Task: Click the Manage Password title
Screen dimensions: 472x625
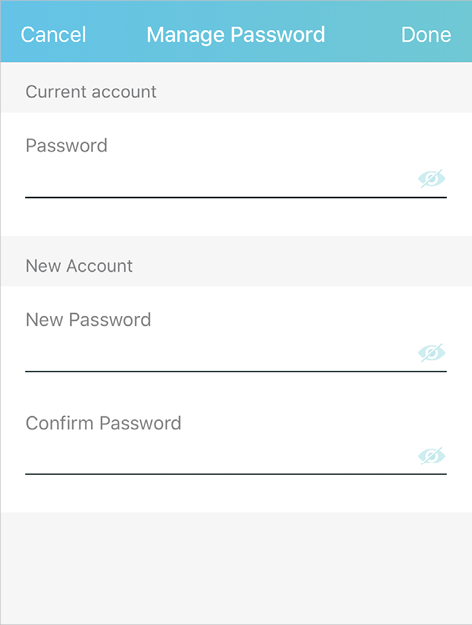Action: [x=236, y=35]
